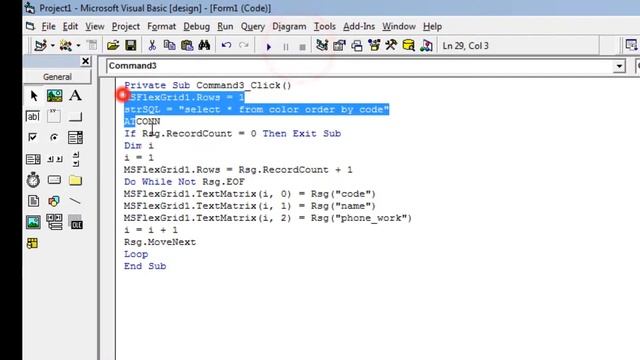Click the Find binoculars icon
The image size is (640, 360).
[x=204, y=46]
